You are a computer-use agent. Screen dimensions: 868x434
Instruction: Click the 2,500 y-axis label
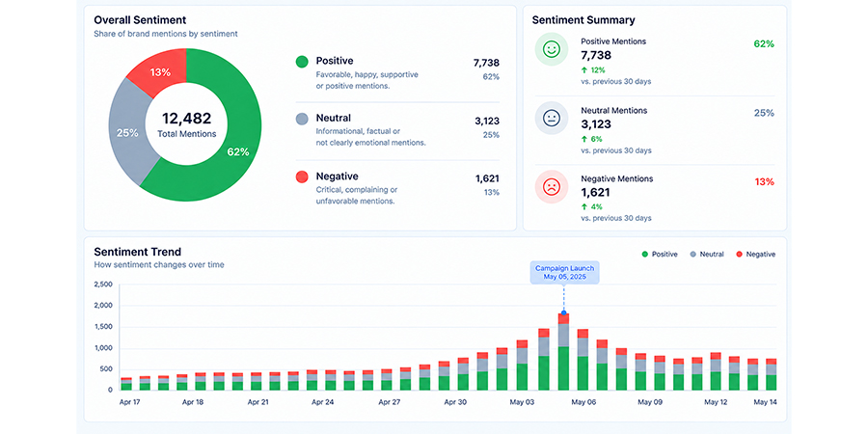(103, 285)
